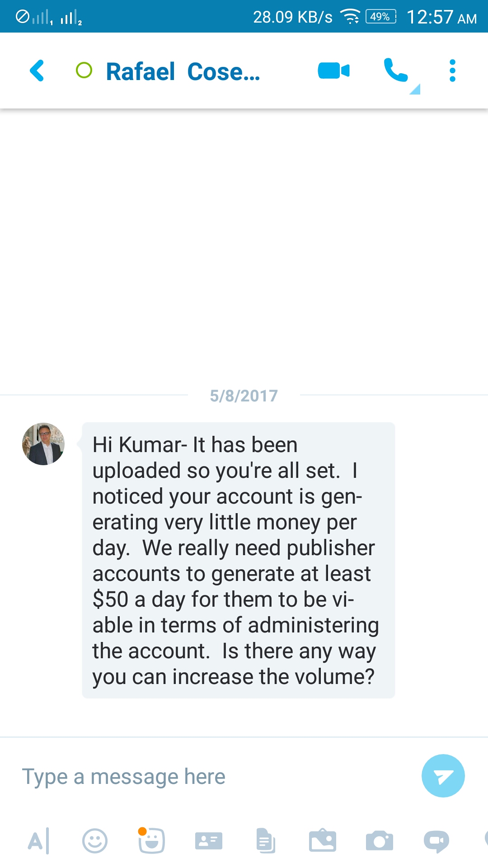
Task: Select the text keyboard input icon
Action: (x=38, y=841)
